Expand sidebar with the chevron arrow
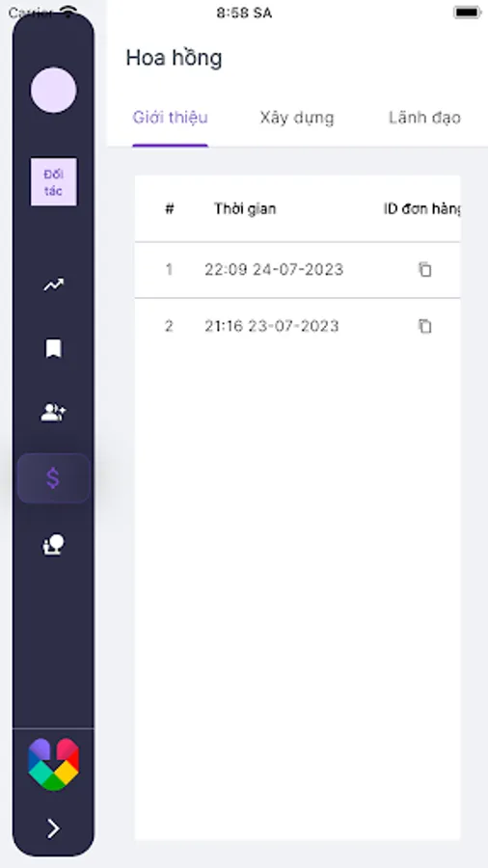Viewport: 488px width, 868px height. click(x=53, y=828)
